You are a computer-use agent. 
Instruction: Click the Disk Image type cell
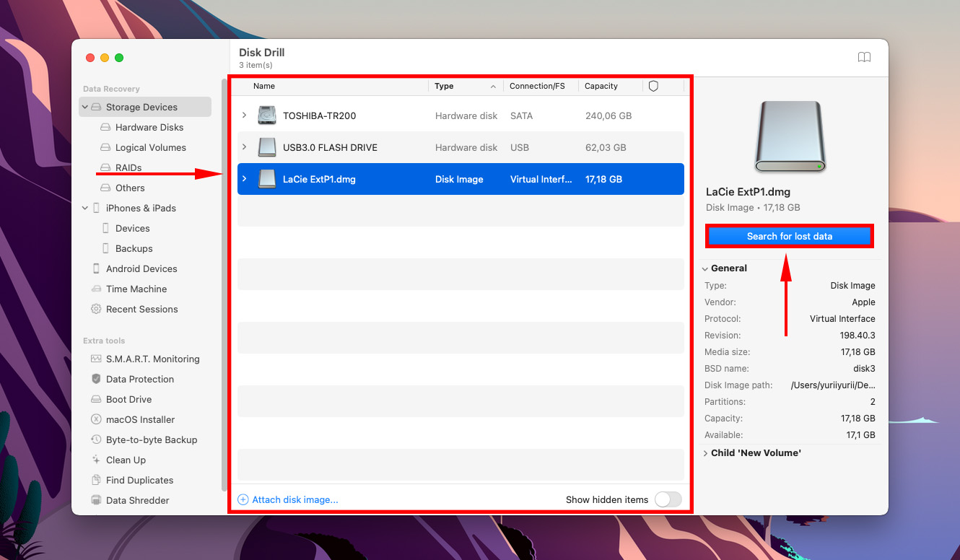pos(459,179)
